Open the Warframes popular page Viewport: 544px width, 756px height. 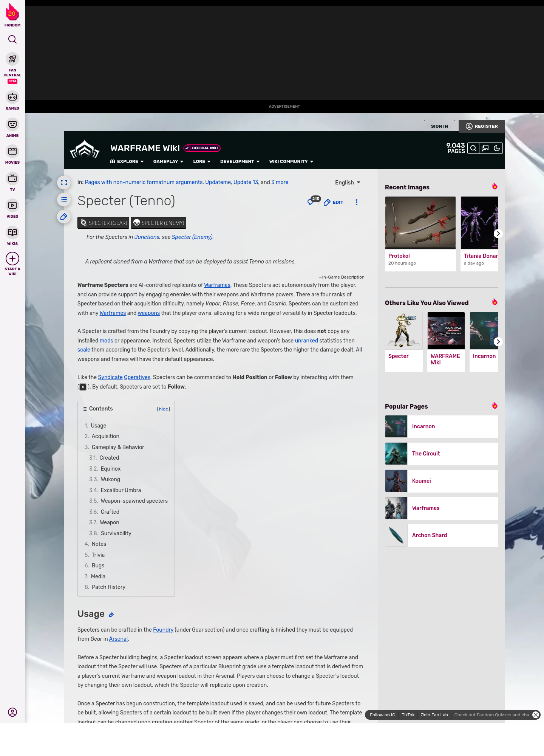pos(442,508)
